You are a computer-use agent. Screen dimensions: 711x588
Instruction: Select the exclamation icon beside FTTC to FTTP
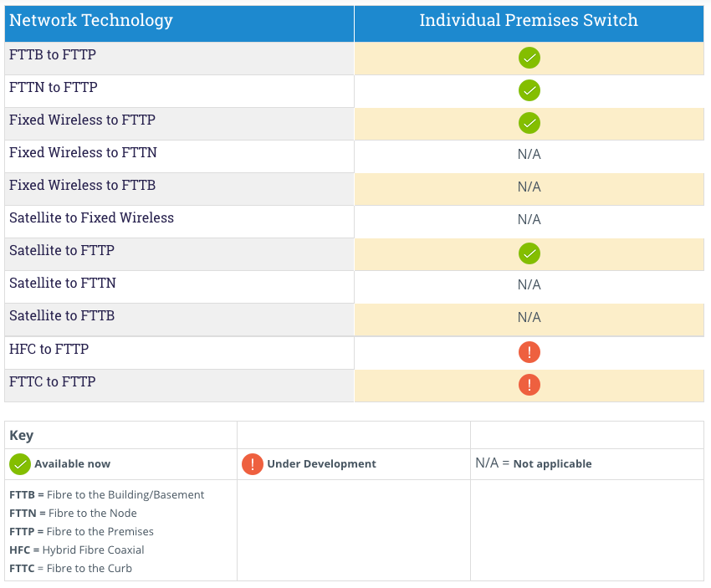(529, 385)
